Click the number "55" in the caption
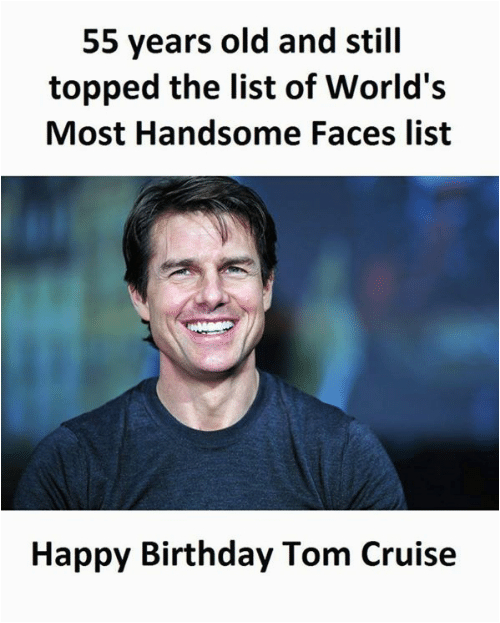Image resolution: width=500 pixels, height=623 pixels. (x=101, y=42)
